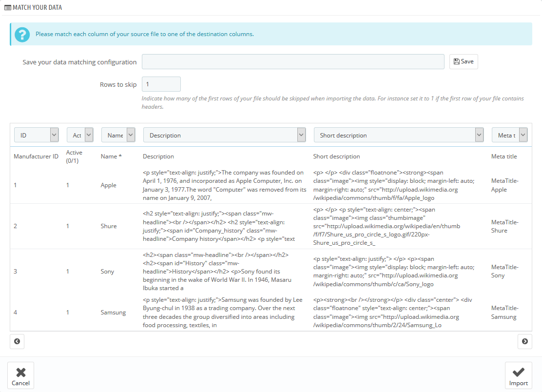Screen dimensions: 542x392
Task: Click Apple's description text
Action: [x=224, y=185]
